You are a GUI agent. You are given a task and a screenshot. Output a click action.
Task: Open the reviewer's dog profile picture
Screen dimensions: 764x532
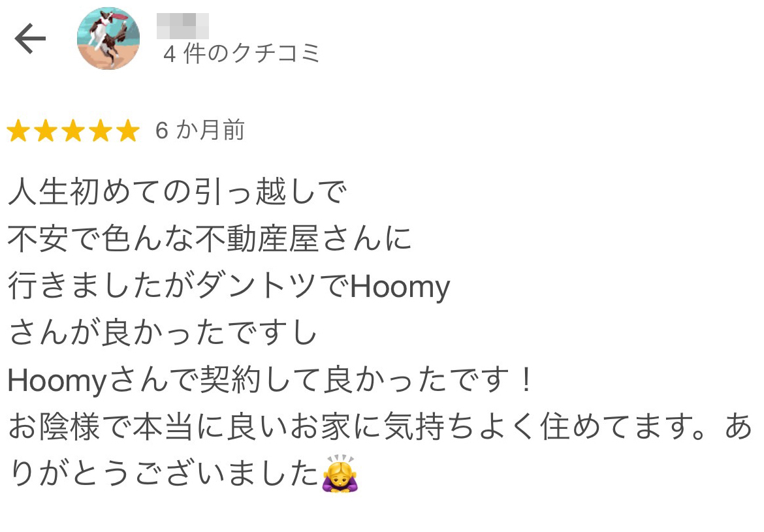pos(108,39)
